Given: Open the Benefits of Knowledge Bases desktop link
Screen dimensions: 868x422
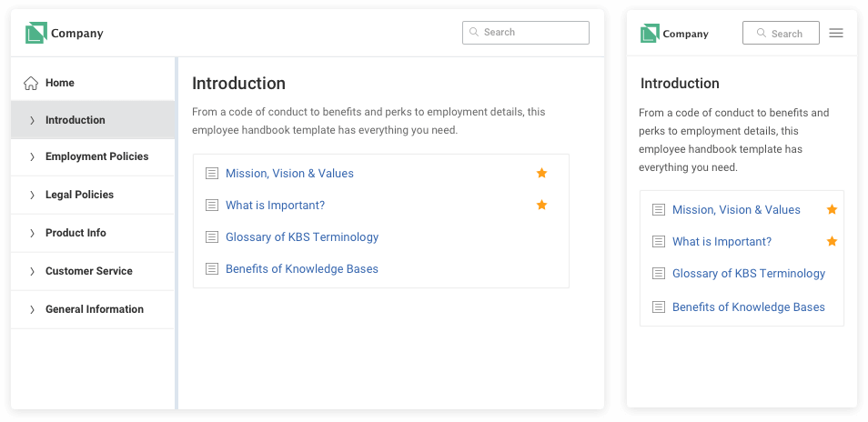Looking at the screenshot, I should point(302,269).
